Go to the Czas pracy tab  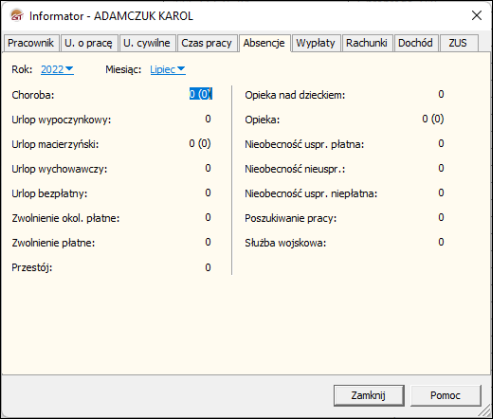207,43
